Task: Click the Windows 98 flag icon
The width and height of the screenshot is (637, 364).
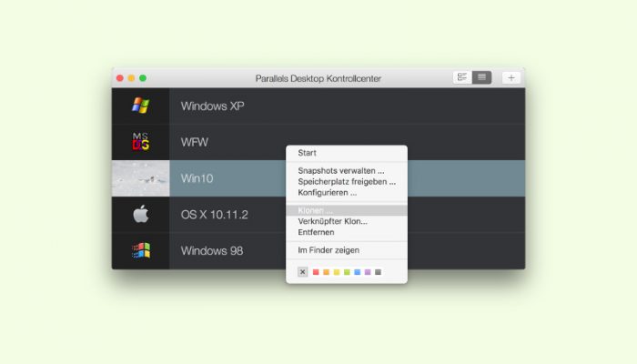Action: tap(140, 250)
